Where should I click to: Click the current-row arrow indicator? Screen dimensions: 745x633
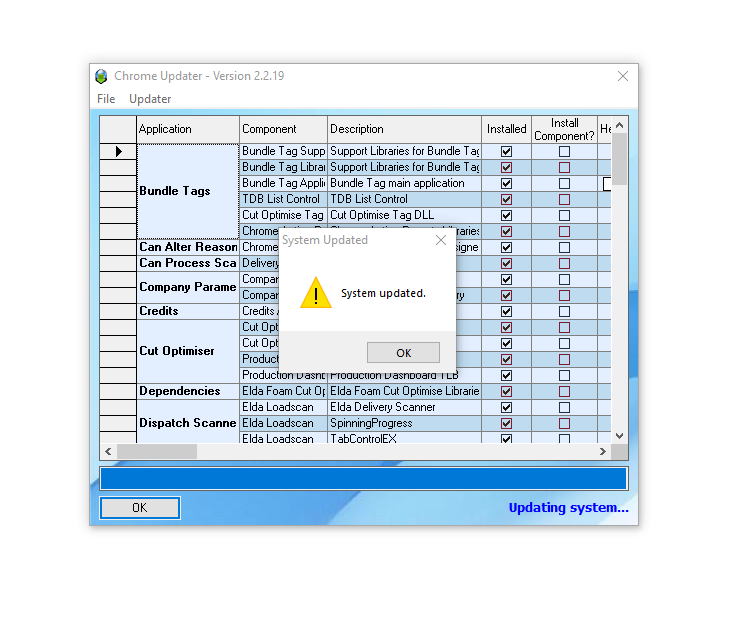pyautogui.click(x=118, y=151)
